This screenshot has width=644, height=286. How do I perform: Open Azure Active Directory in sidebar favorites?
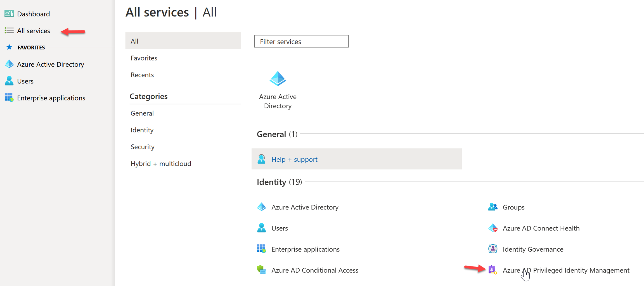click(x=50, y=64)
